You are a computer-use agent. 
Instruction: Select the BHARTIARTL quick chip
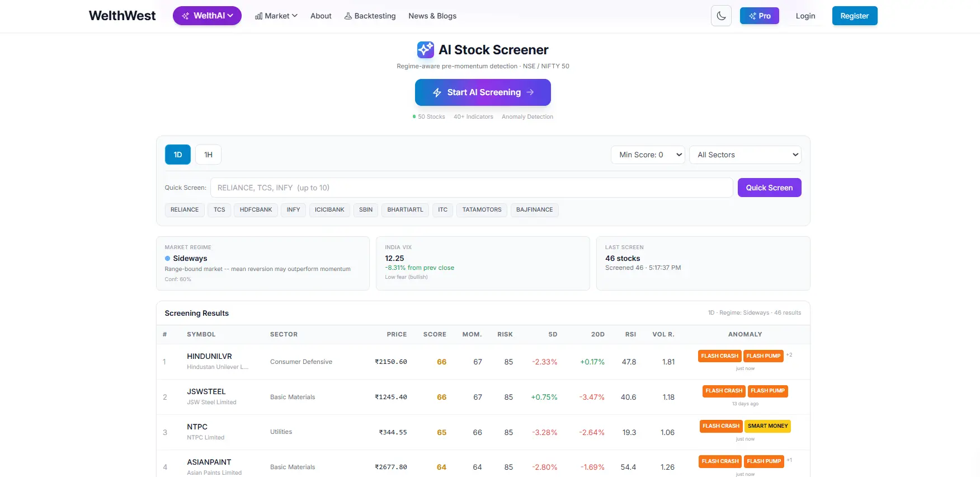pyautogui.click(x=405, y=210)
